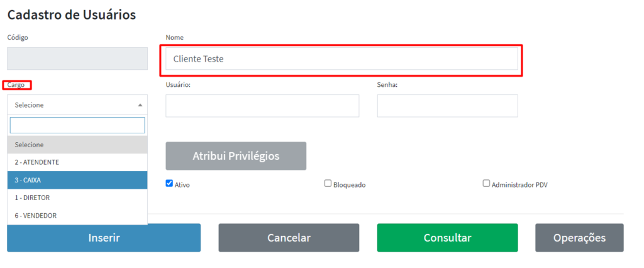Choose 6 - VENDEDOR from Cargo list
This screenshot has width=644, height=268.
pos(77,215)
